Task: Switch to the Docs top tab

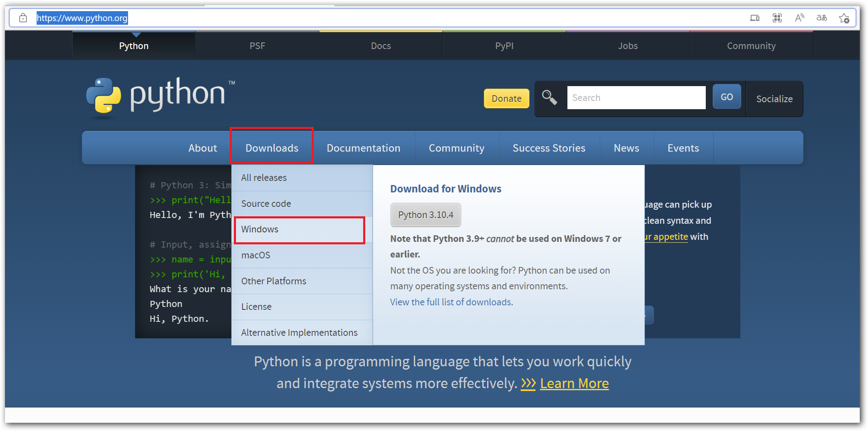Action: (381, 46)
